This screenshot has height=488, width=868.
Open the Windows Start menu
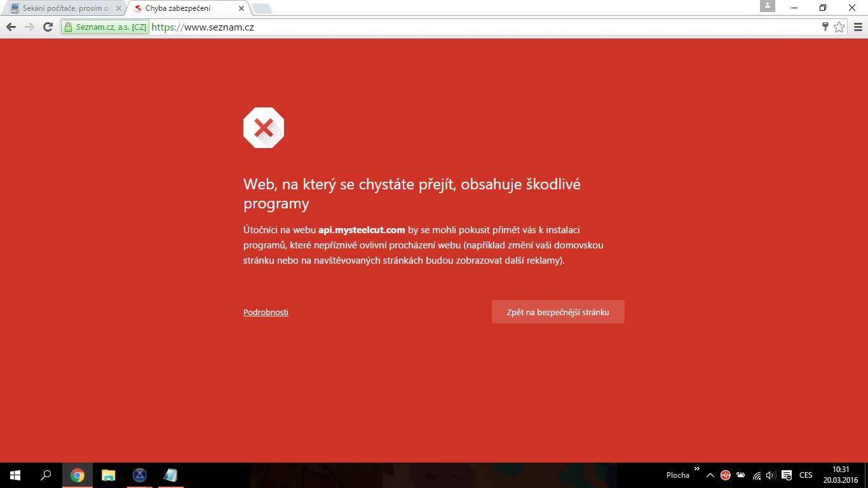click(x=15, y=475)
